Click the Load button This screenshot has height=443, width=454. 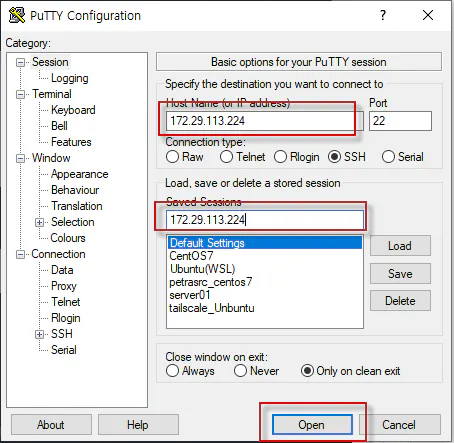[x=400, y=246]
